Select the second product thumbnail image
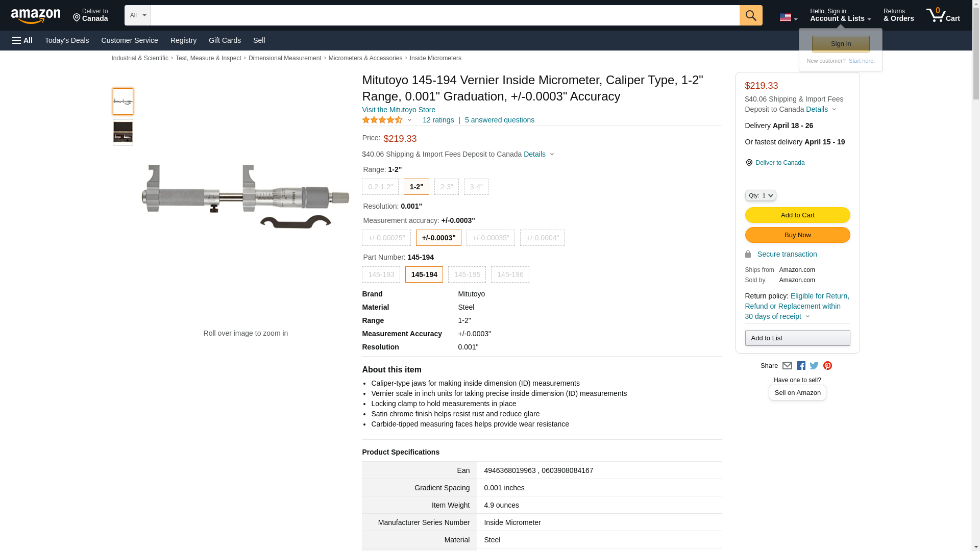Screen dimensions: 980x551 click(x=123, y=132)
